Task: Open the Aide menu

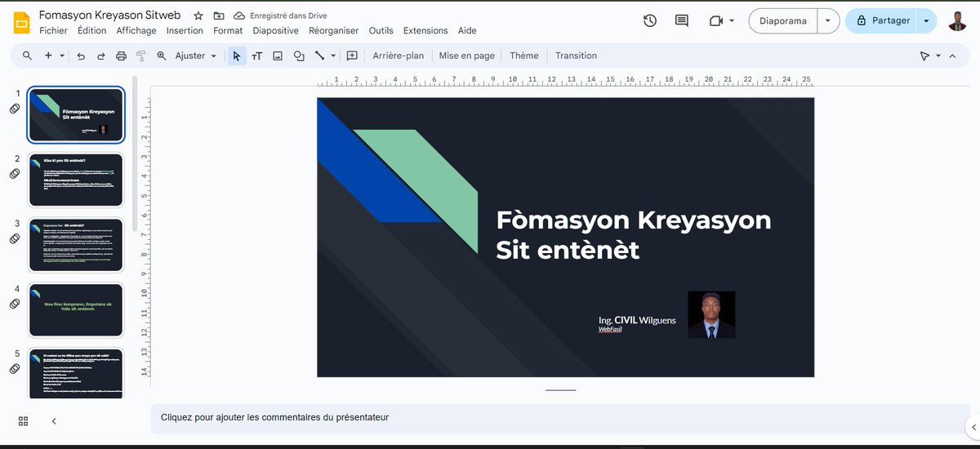Action: [x=467, y=30]
